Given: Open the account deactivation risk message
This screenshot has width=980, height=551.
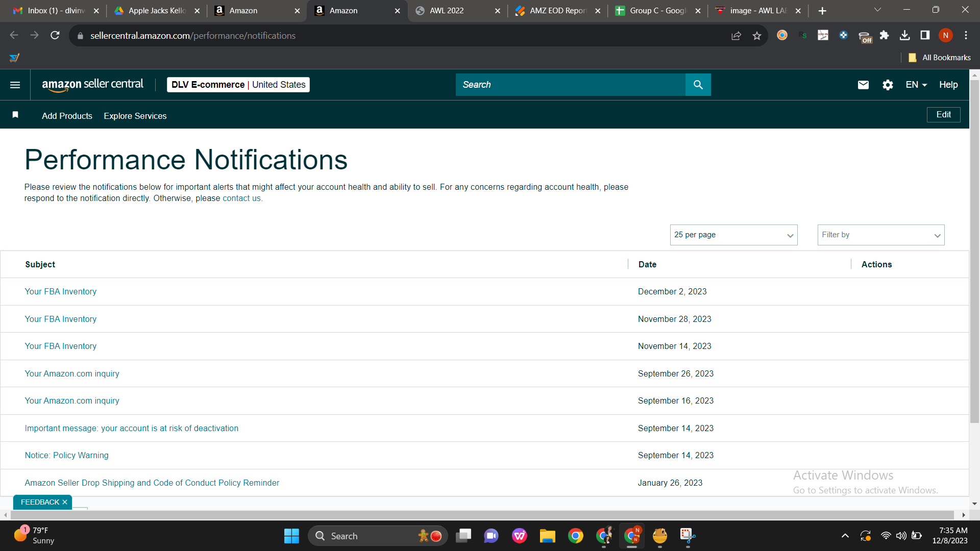Looking at the screenshot, I should tap(132, 428).
